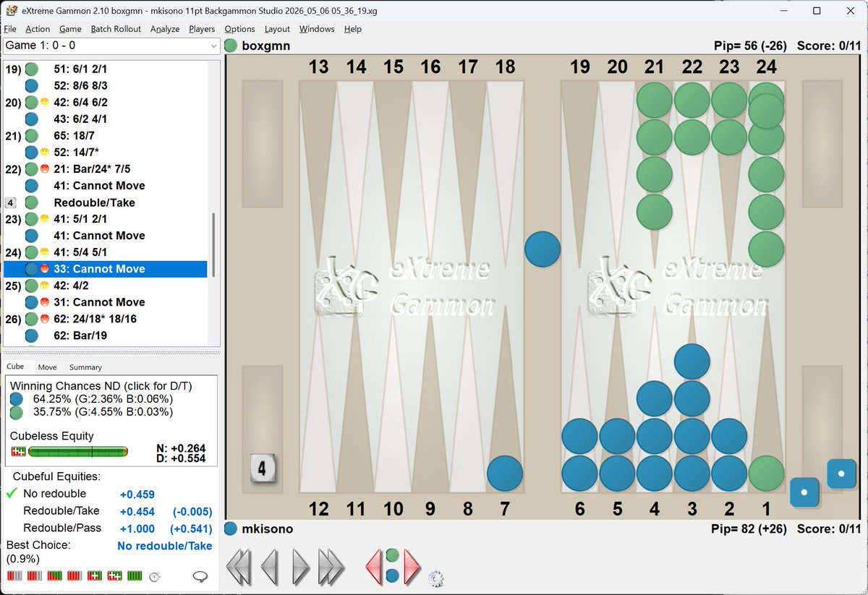This screenshot has width=868, height=595.
Task: Open the Options menu
Action: click(239, 29)
